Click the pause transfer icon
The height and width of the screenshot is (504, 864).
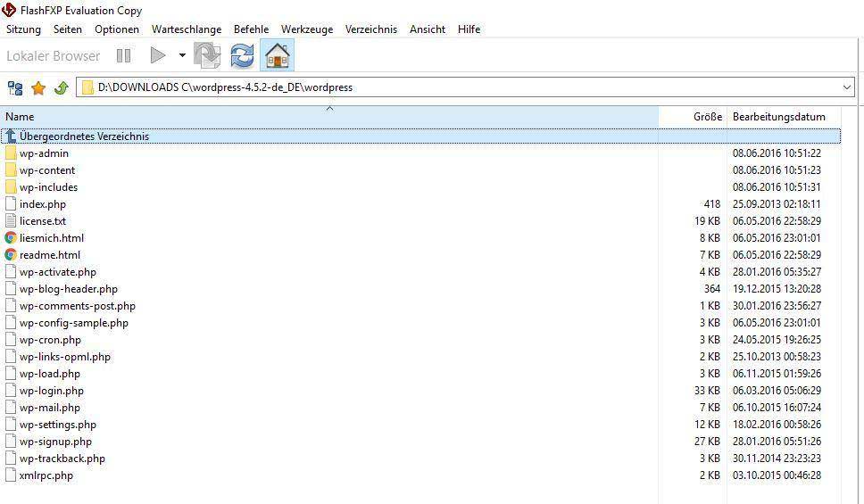pos(123,55)
